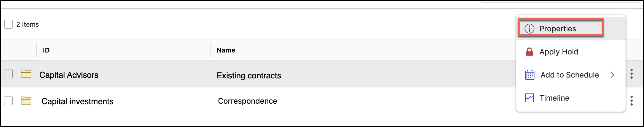Viewport: 644px width, 127px height.
Task: Expand the Add to Schedule submenu arrow
Action: pos(612,75)
